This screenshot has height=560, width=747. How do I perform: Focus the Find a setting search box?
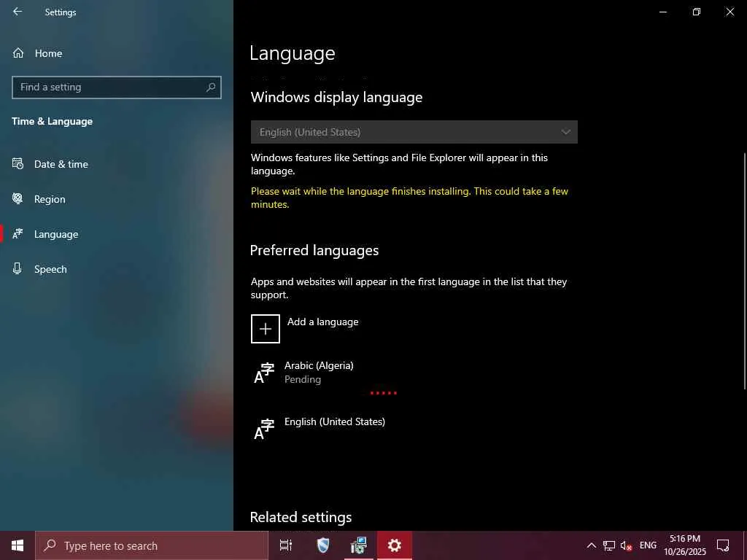[116, 87]
